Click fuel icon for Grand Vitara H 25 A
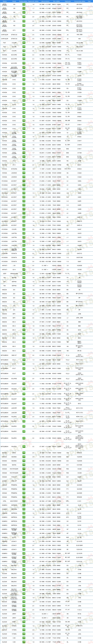Image resolution: width=93 pixels, height=644 pixels. (x=24, y=610)
